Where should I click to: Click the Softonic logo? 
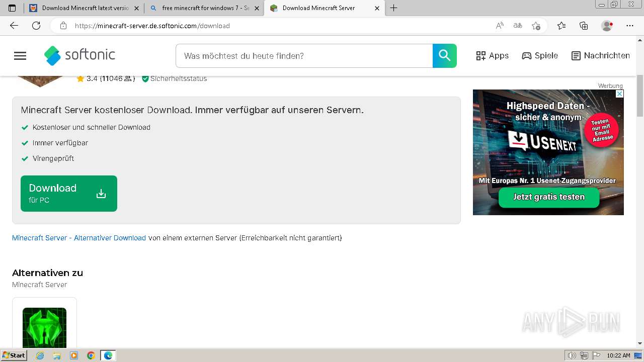79,55
